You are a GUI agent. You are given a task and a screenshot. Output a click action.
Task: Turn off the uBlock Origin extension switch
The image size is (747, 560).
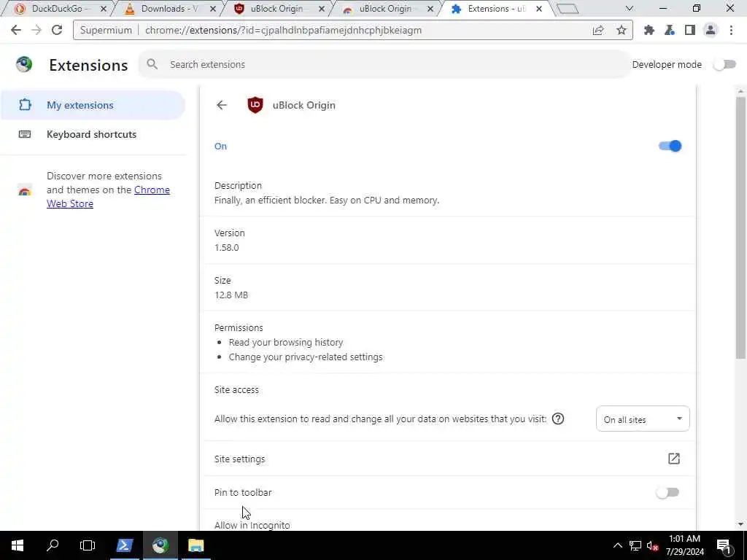670,146
